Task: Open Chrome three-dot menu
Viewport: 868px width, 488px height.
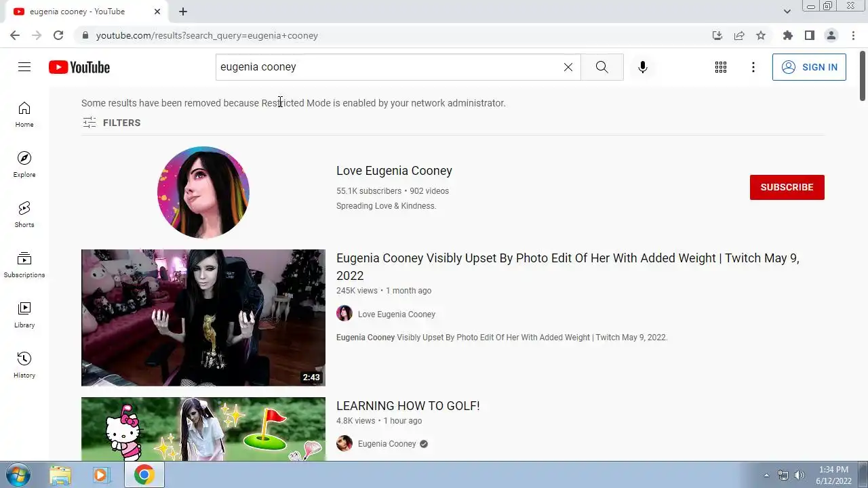Action: [x=854, y=35]
